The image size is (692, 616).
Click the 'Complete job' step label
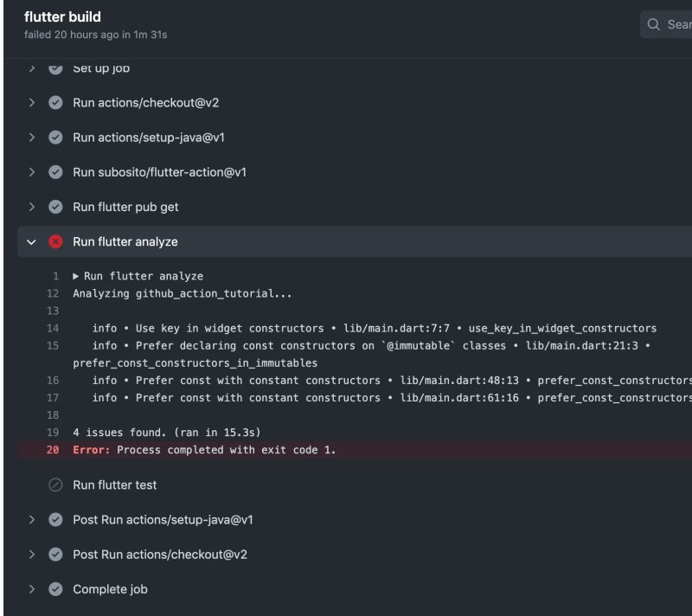(111, 589)
